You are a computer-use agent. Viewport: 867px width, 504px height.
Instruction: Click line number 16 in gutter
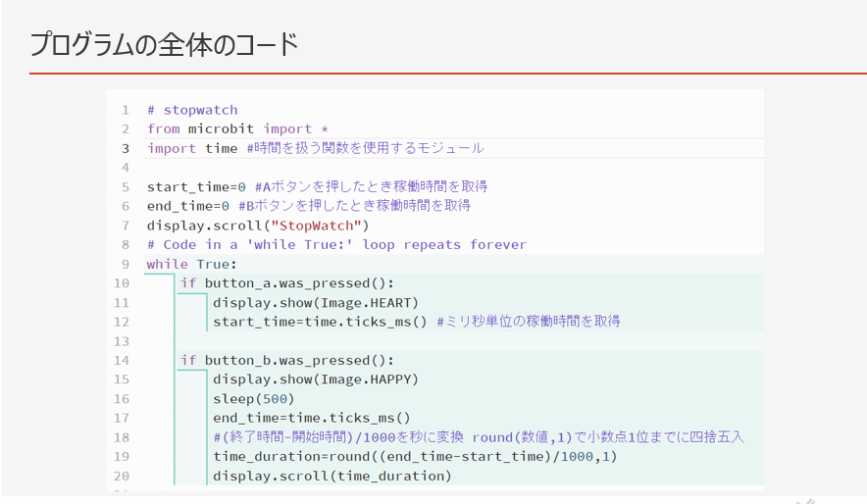click(x=122, y=399)
